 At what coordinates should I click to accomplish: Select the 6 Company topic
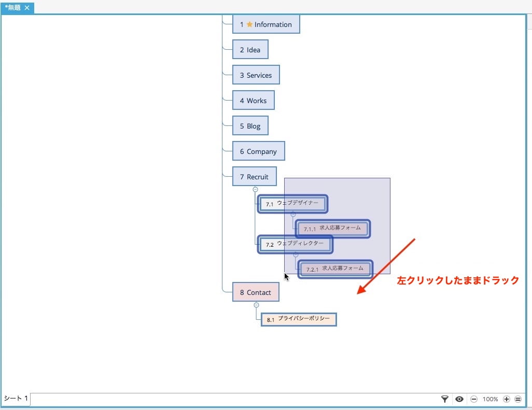[x=259, y=151]
